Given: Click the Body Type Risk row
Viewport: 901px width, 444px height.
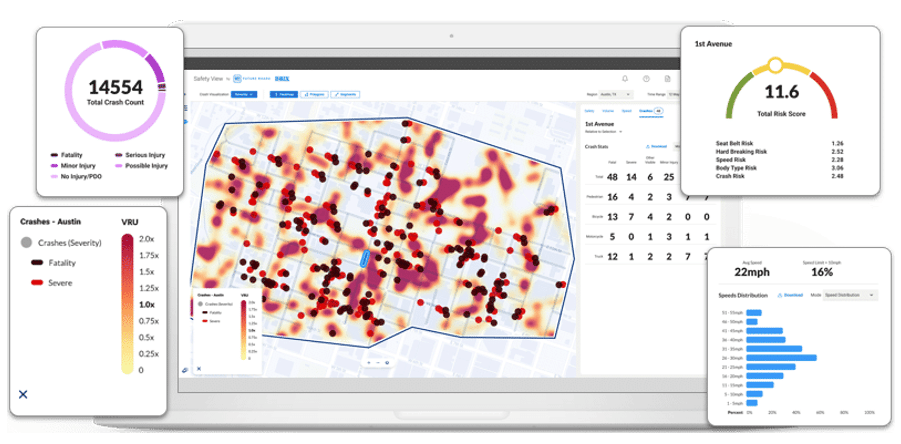Looking at the screenshot, I should coord(779,168).
